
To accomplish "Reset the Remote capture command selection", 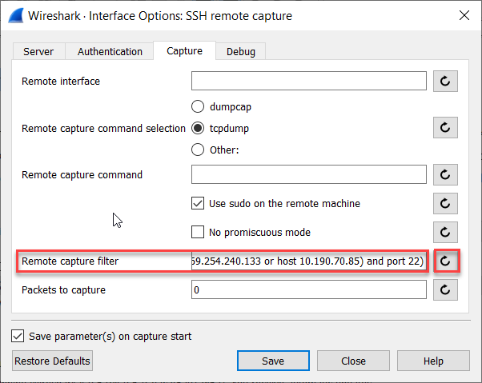I will pyautogui.click(x=445, y=128).
